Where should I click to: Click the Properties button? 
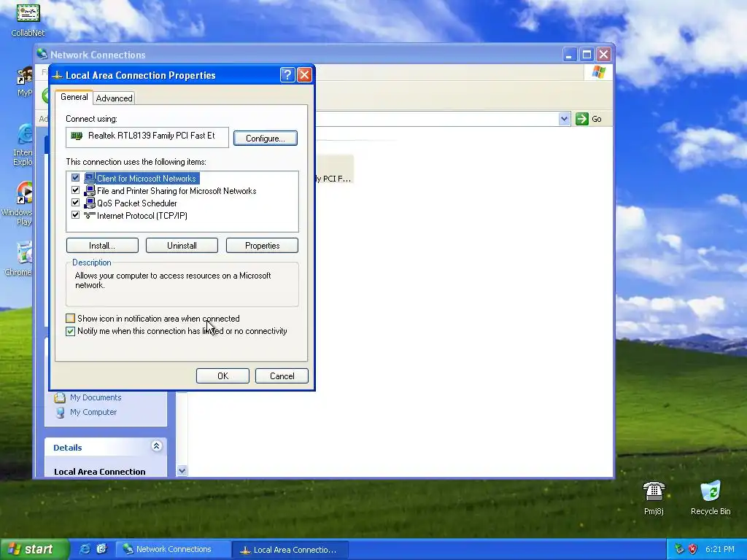click(x=262, y=246)
